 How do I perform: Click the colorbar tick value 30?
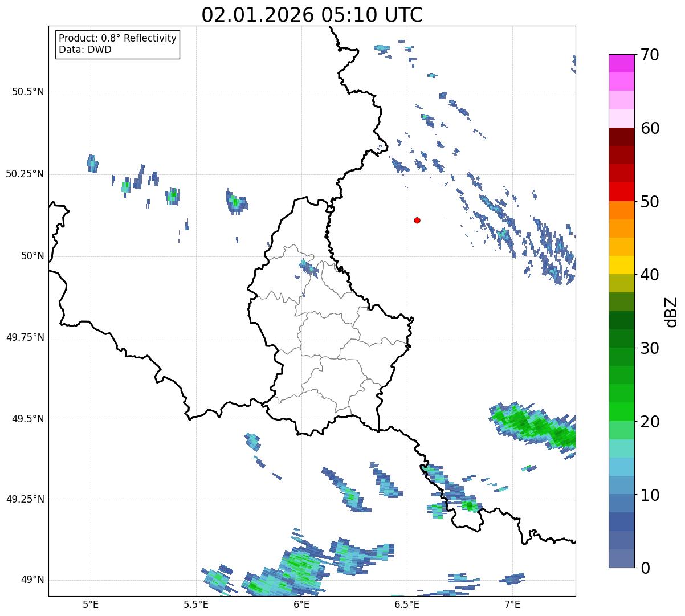pos(650,348)
